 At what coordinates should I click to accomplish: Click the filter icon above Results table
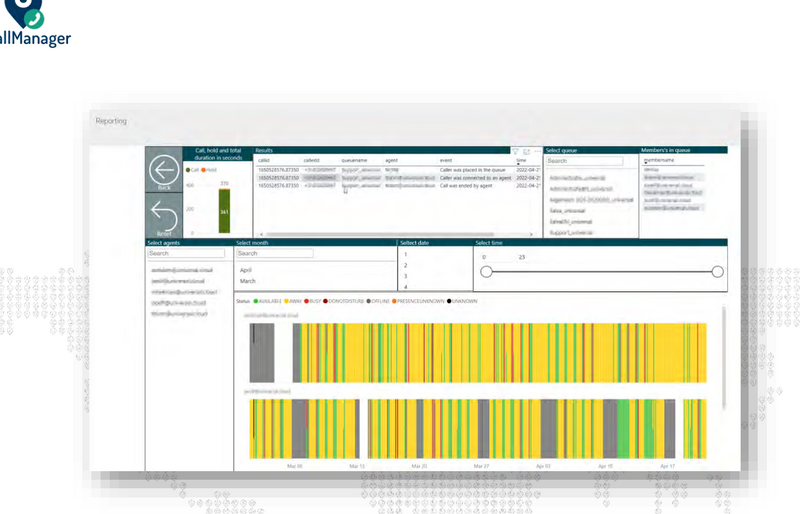click(x=516, y=151)
